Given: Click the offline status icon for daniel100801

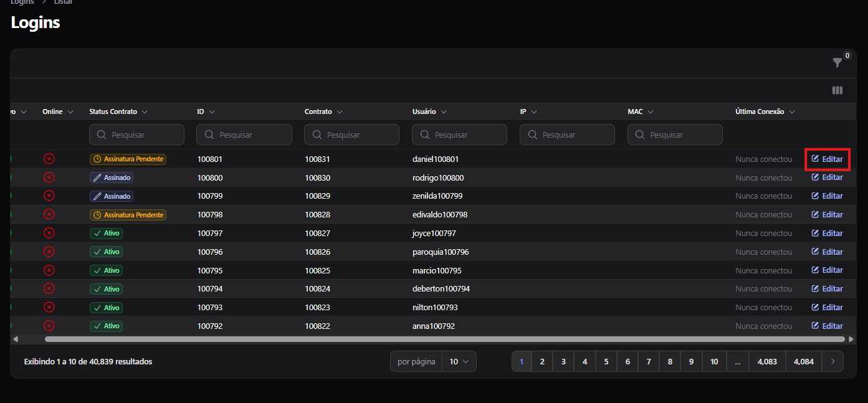Looking at the screenshot, I should pos(49,159).
